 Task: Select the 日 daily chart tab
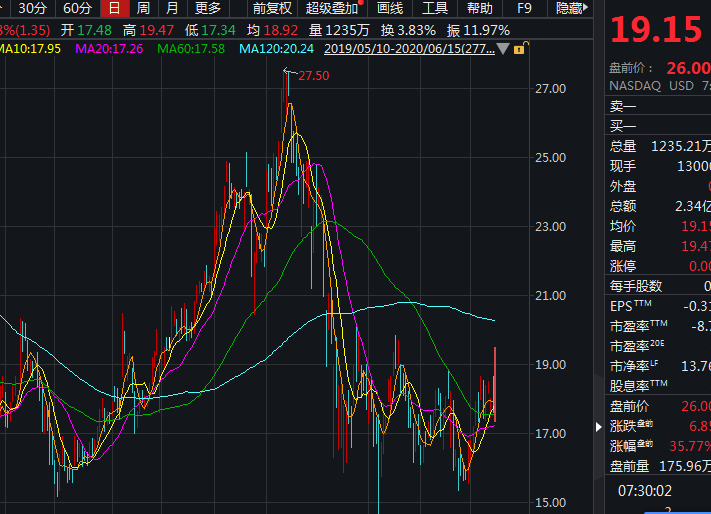114,8
